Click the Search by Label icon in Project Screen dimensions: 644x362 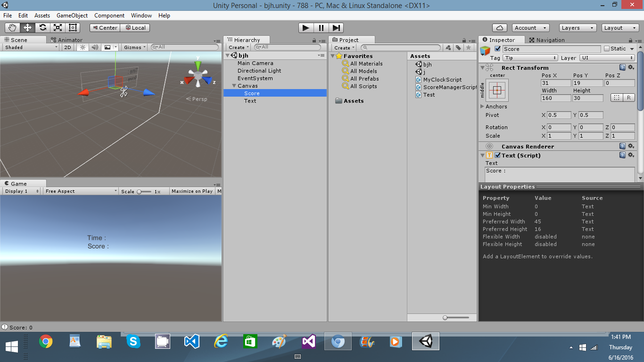coord(458,48)
